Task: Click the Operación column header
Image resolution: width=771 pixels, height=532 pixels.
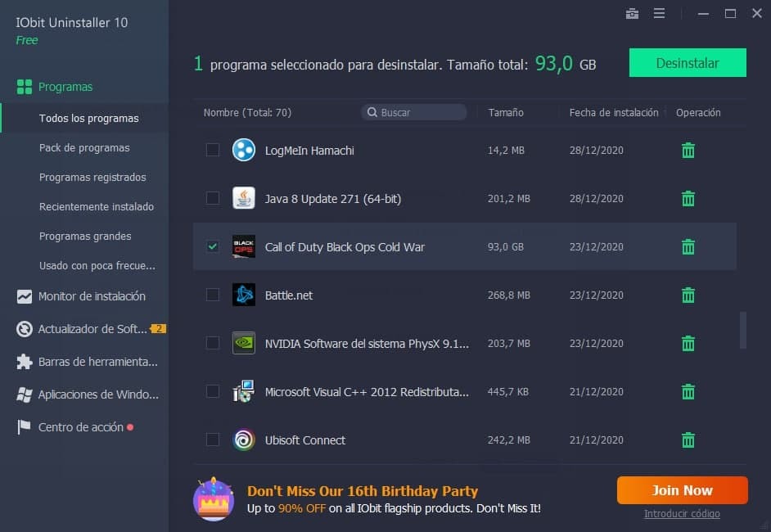Action: (698, 113)
